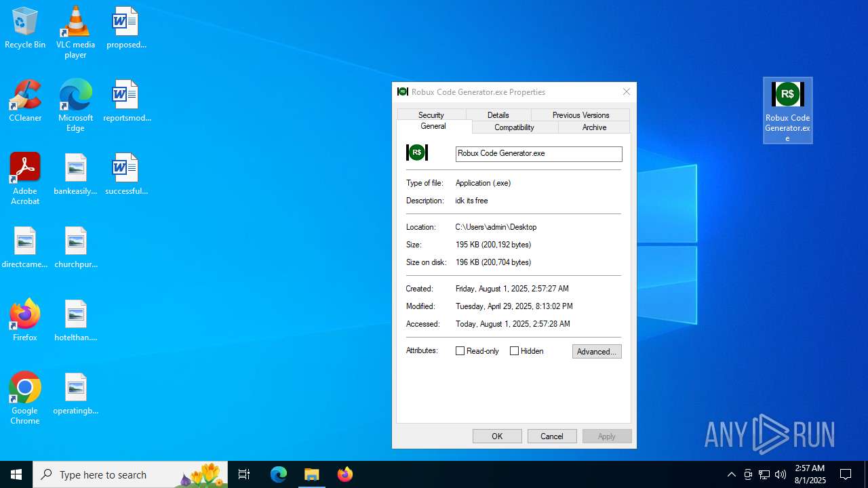The width and height of the screenshot is (868, 488).
Task: Select the reportsmod... Word document
Action: coord(126,102)
